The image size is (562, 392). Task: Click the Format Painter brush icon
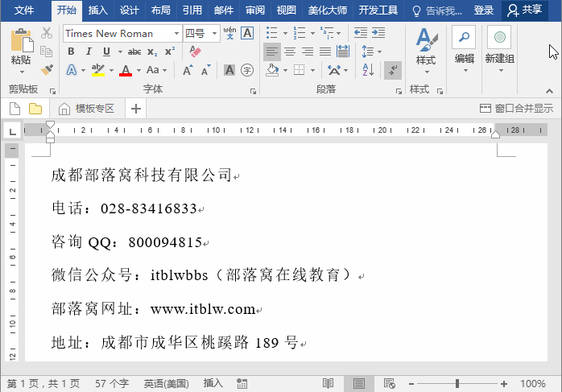47,70
